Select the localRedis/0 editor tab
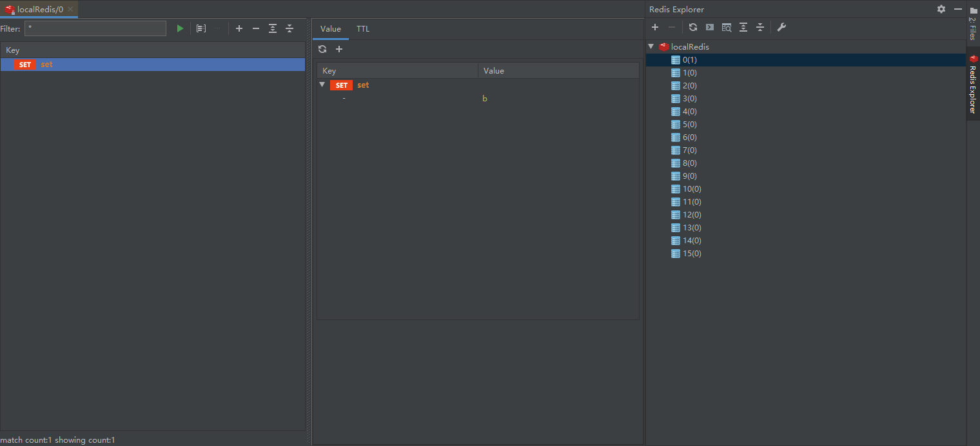This screenshot has height=446, width=980. tap(40, 9)
